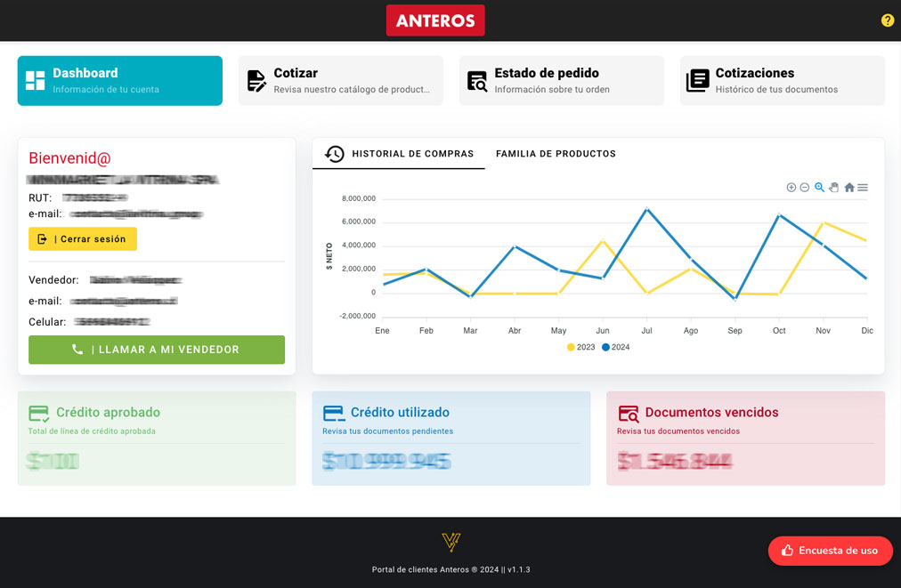Toggle the 2023 series legend
Image resolution: width=901 pixels, height=588 pixels.
pyautogui.click(x=581, y=347)
